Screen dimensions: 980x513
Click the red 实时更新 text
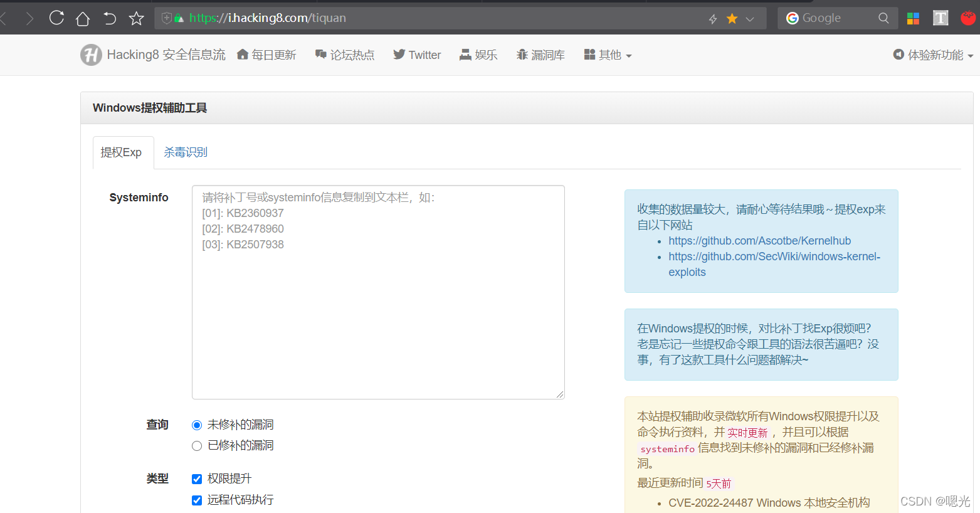pyautogui.click(x=747, y=433)
